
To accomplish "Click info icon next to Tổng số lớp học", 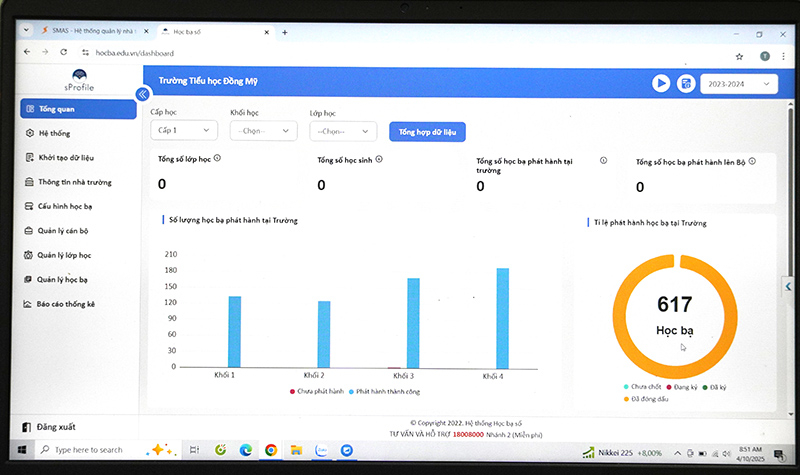I will click(217, 158).
